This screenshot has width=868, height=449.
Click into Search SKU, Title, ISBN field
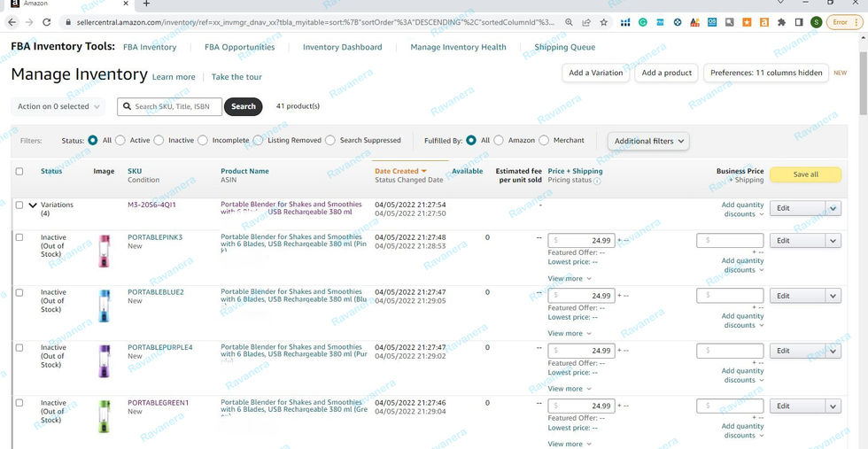coord(169,107)
